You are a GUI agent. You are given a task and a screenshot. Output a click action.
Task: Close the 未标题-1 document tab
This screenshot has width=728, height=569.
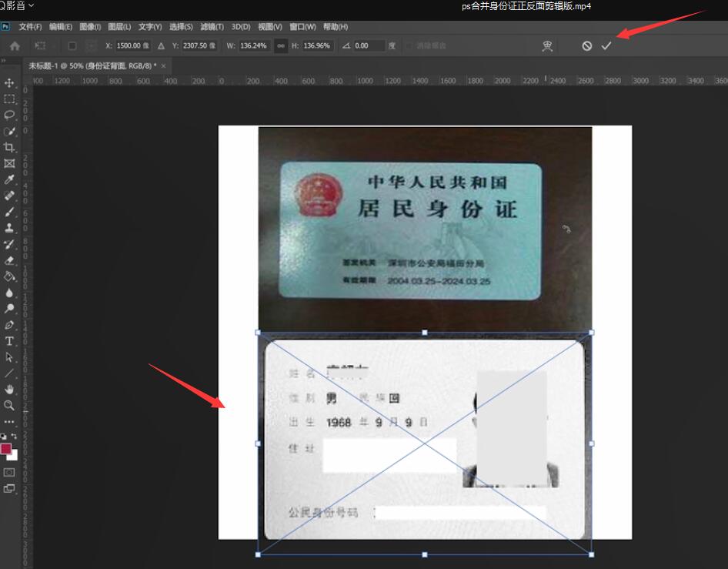click(163, 66)
